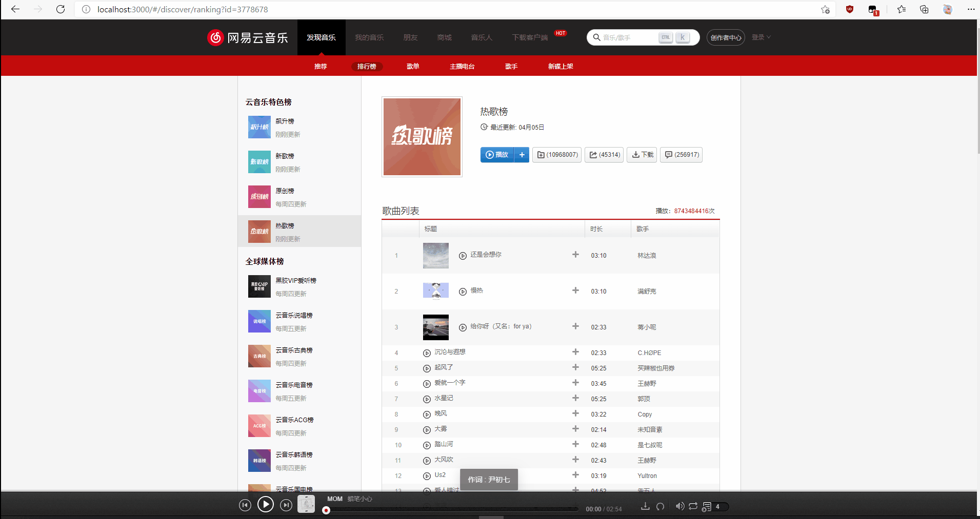Collect the chart via the (10968007) button
The height and width of the screenshot is (519, 980).
tap(557, 155)
